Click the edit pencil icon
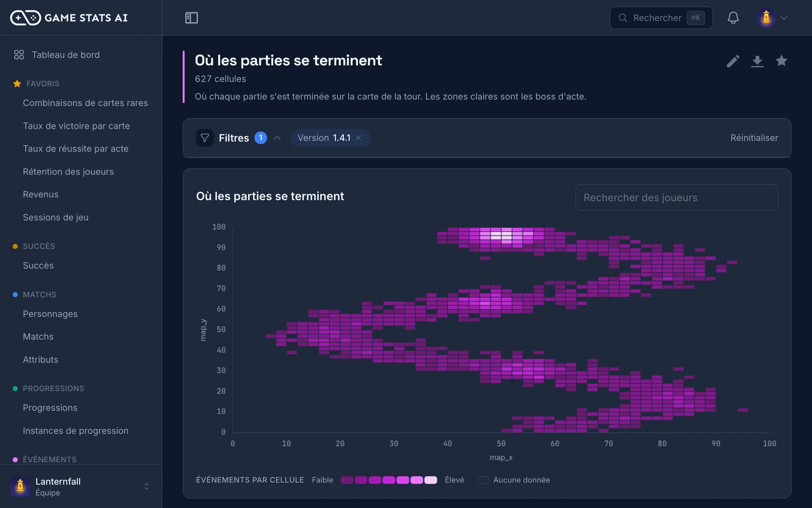 point(733,61)
